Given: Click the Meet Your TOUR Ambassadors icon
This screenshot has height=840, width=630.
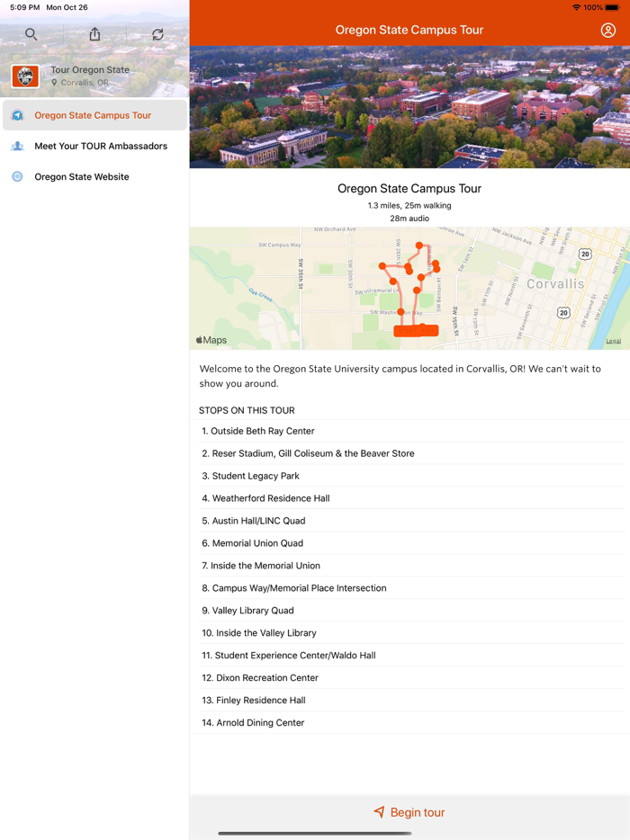Looking at the screenshot, I should click(18, 146).
